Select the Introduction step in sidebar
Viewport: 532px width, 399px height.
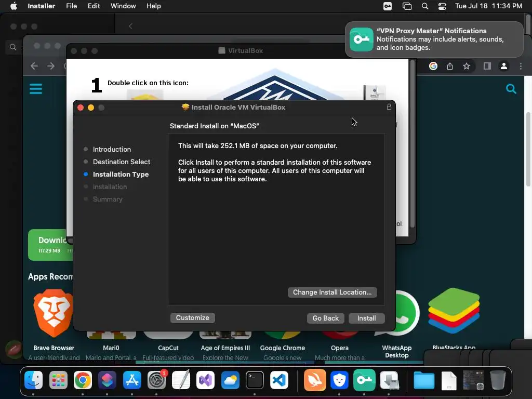(x=112, y=149)
